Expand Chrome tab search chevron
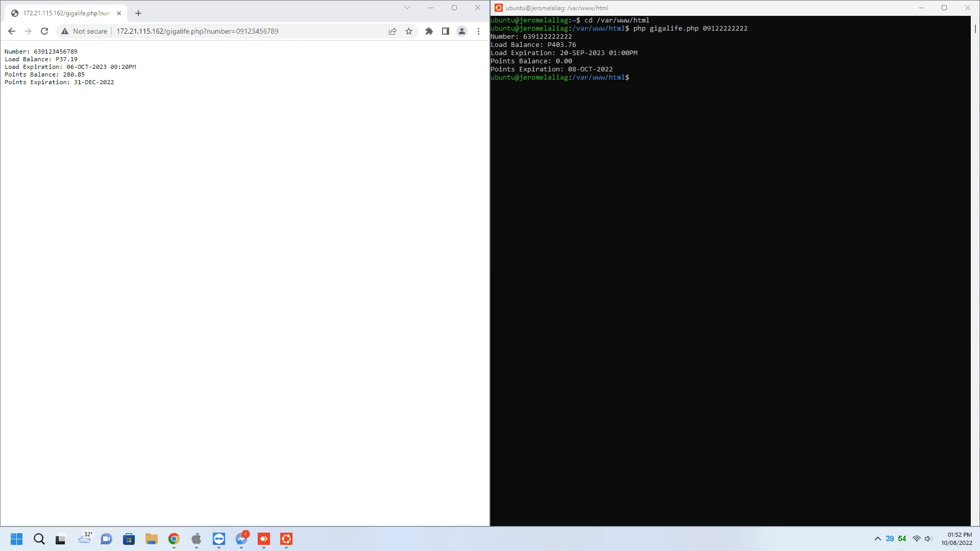The width and height of the screenshot is (980, 551). pyautogui.click(x=407, y=8)
